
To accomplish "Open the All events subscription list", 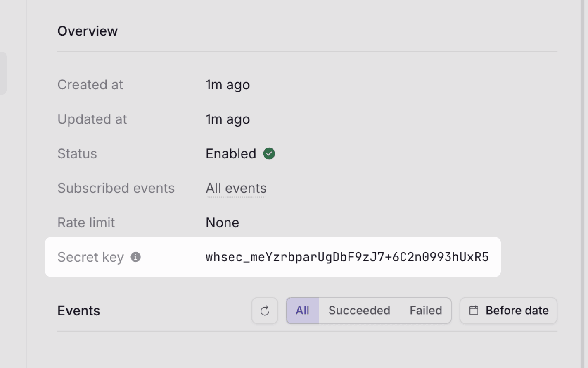I will pos(236,188).
